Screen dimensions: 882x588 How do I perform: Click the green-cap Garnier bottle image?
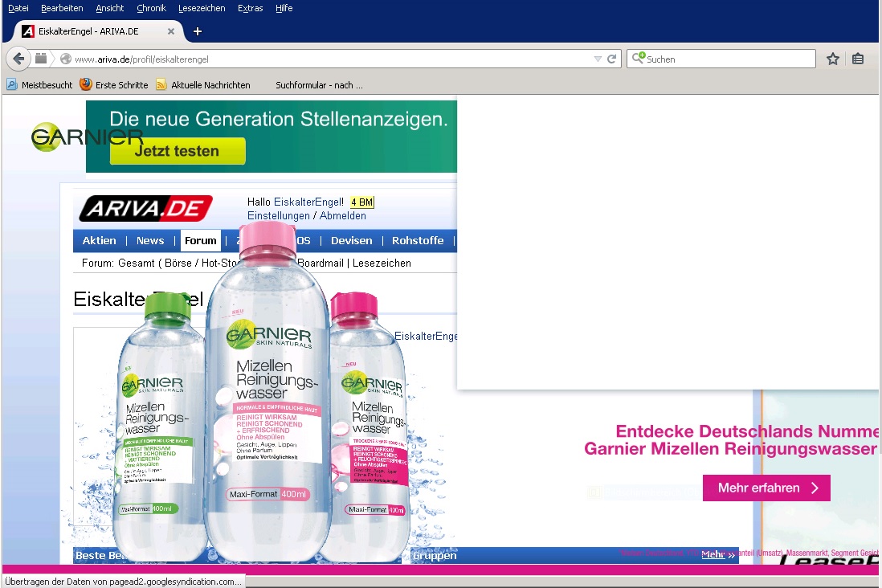tap(161, 427)
